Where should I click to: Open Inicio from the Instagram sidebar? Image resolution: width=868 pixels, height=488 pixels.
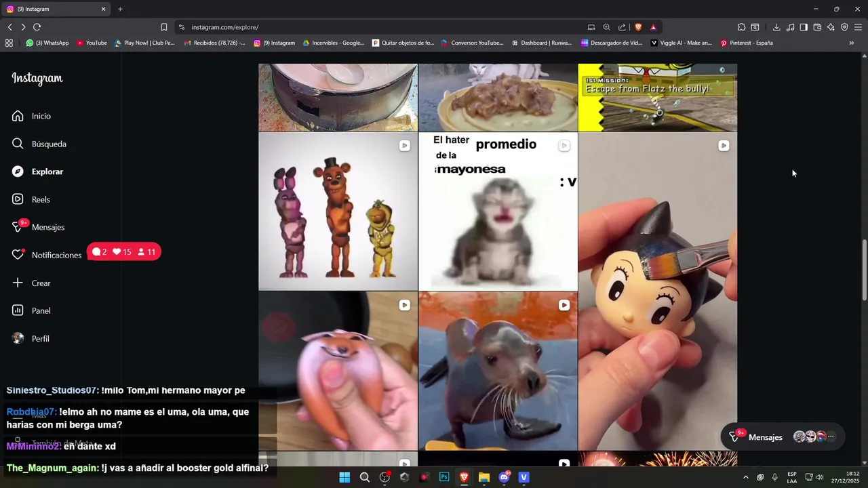31,116
